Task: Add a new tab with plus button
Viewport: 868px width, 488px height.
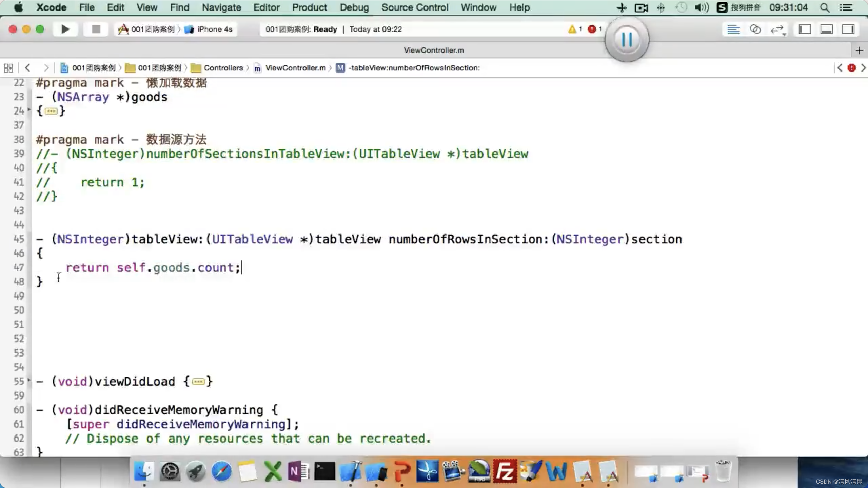Action: (859, 50)
